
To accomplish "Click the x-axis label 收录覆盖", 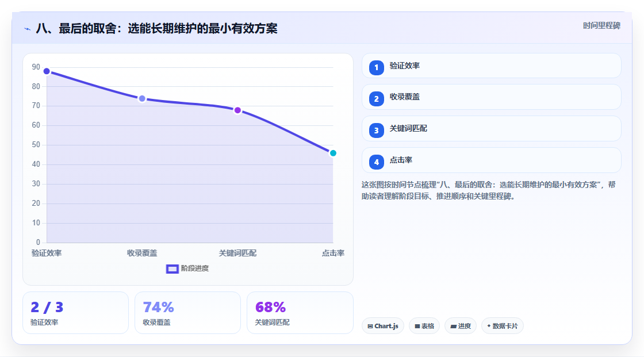I will pos(142,253).
